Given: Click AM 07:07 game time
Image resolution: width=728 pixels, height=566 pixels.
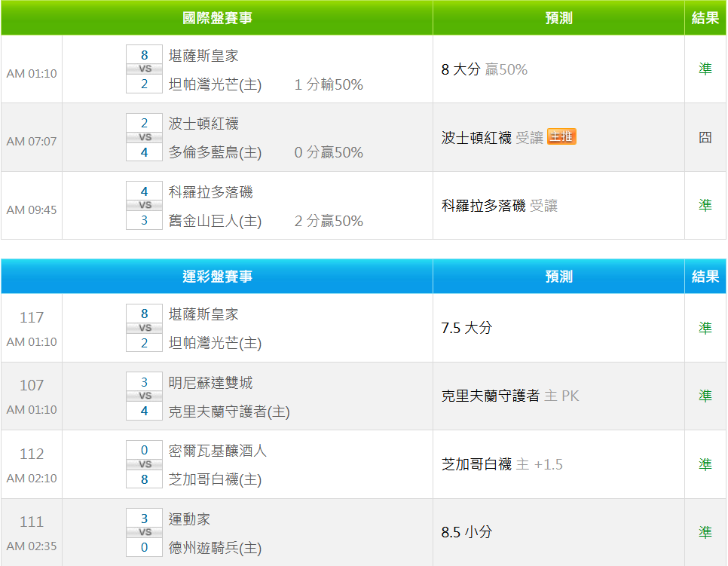Looking at the screenshot, I should click(32, 141).
